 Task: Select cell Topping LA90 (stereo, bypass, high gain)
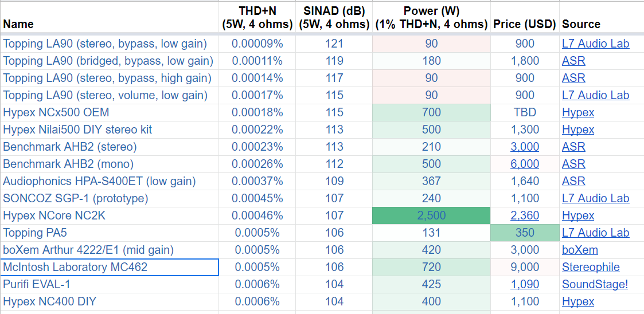tap(110, 78)
